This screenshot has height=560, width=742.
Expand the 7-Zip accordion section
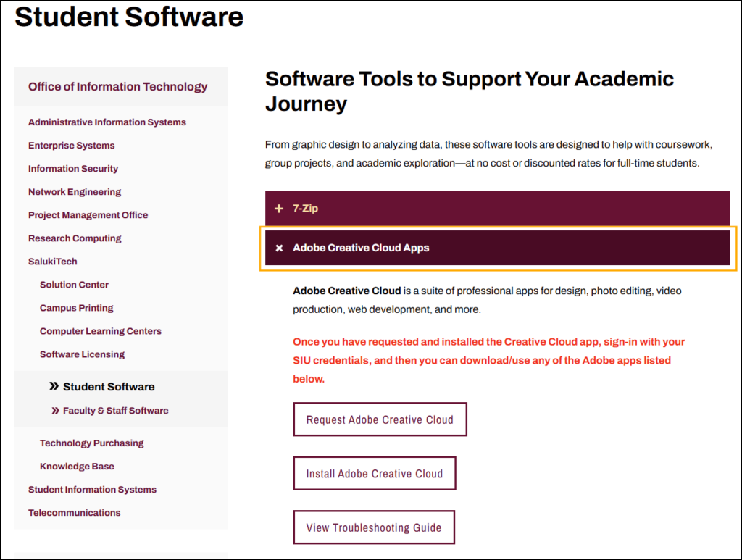coord(496,209)
